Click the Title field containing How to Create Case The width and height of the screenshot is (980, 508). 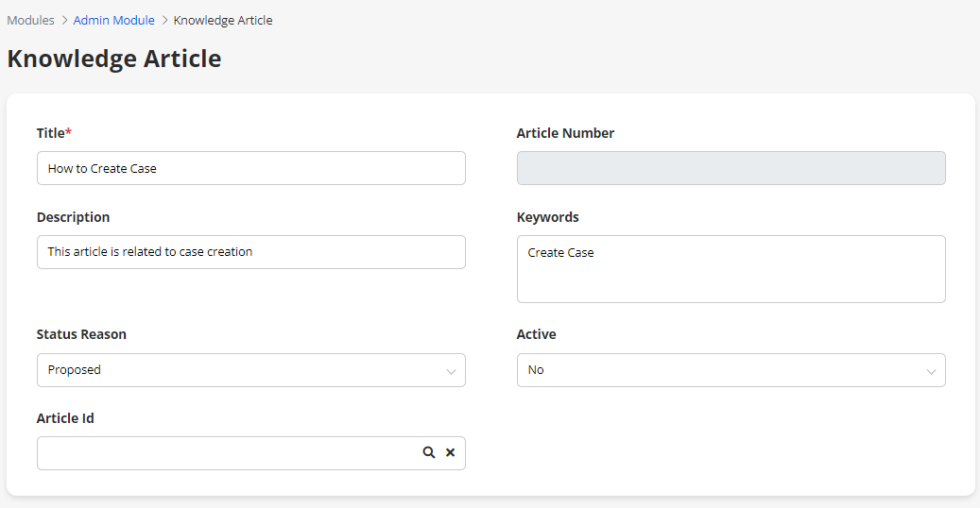pyautogui.click(x=250, y=168)
